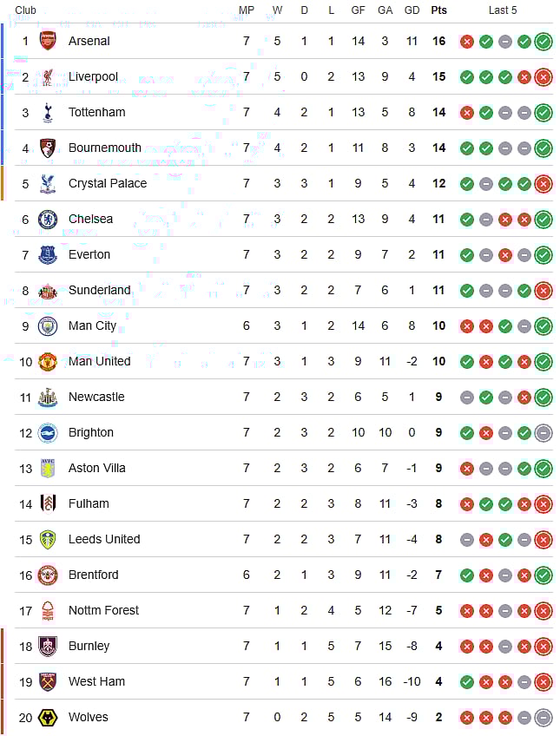Screen dimensions: 560x736
Task: Open the Aston Villa team link
Action: point(96,468)
